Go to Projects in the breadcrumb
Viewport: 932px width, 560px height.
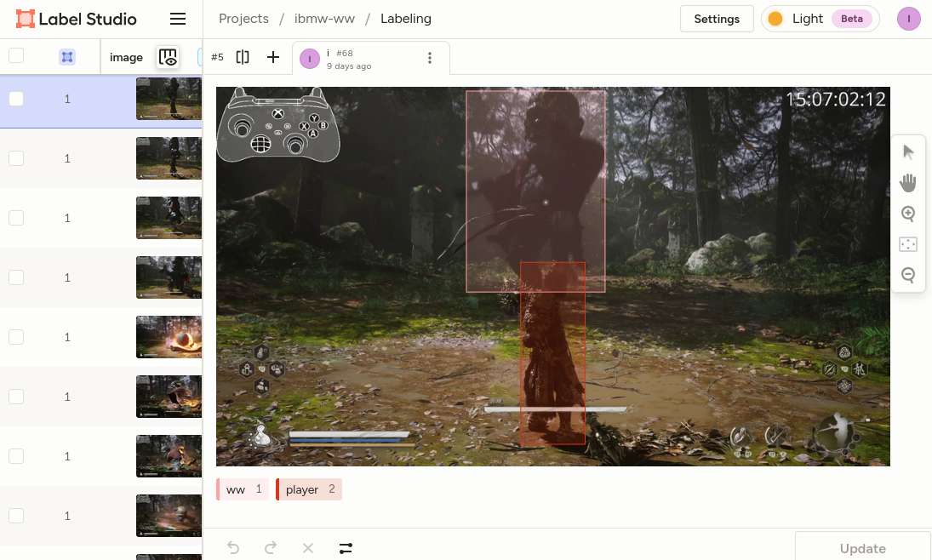(x=243, y=19)
